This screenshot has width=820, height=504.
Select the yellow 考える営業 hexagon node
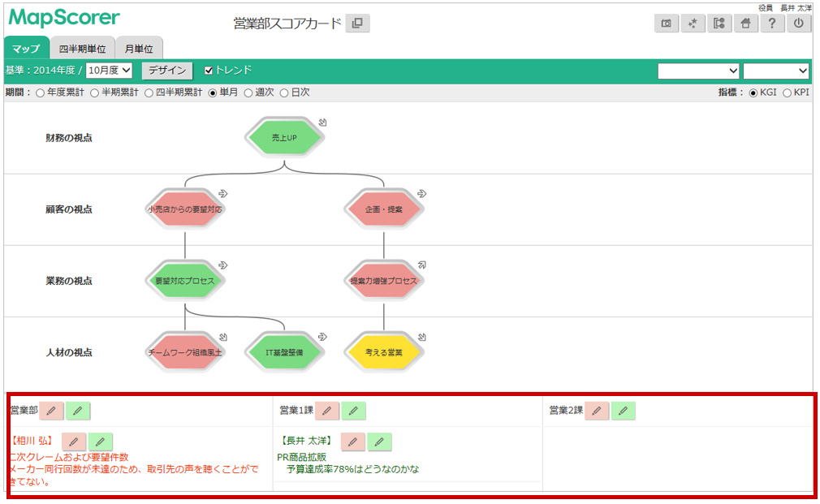point(384,352)
